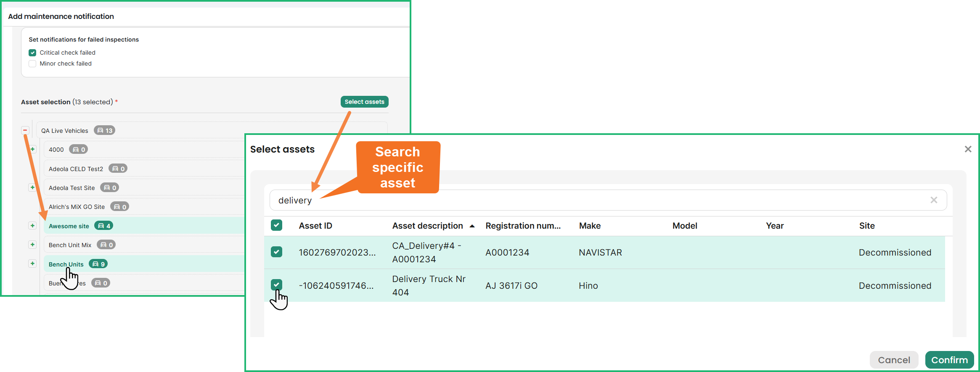The height and width of the screenshot is (372, 980).
Task: Click into the asset search input field
Action: point(589,200)
